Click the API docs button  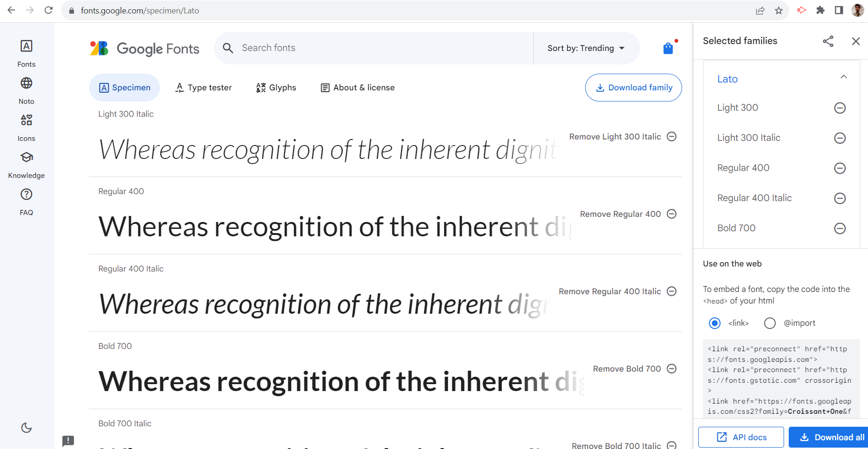click(x=741, y=437)
